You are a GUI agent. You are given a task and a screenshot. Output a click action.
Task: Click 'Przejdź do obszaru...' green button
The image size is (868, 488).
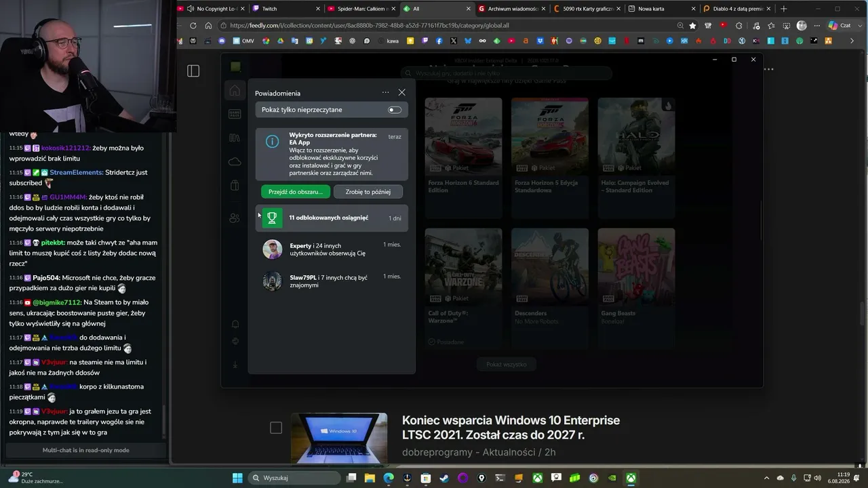(296, 192)
